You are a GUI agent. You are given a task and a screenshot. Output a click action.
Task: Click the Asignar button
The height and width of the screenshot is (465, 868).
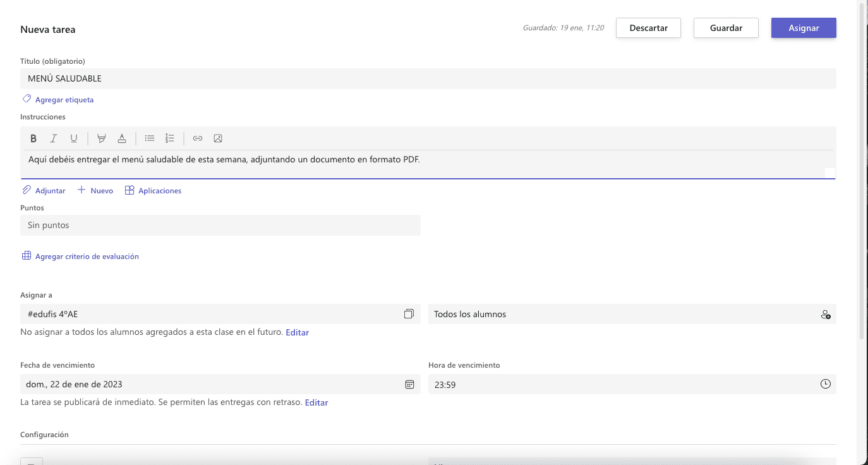pyautogui.click(x=804, y=28)
